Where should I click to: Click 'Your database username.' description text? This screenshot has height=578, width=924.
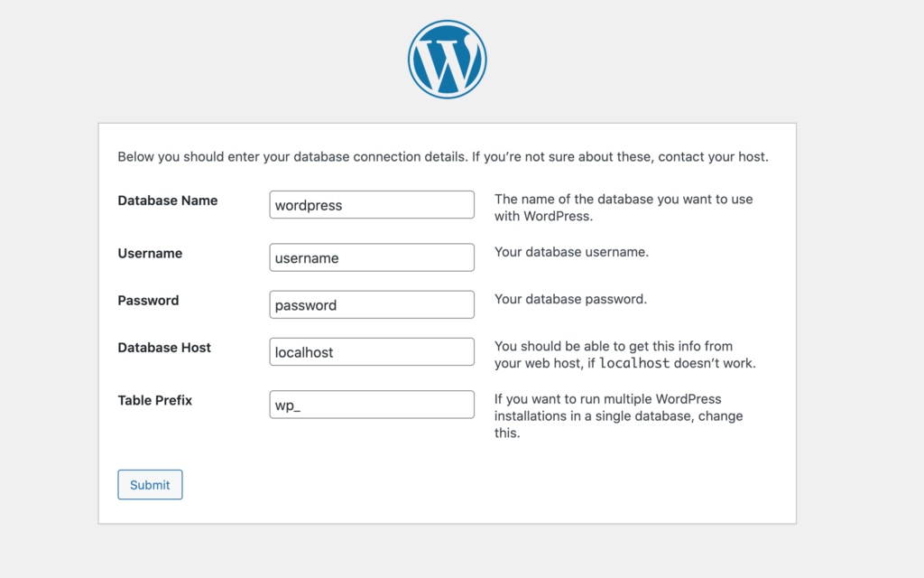click(x=571, y=252)
